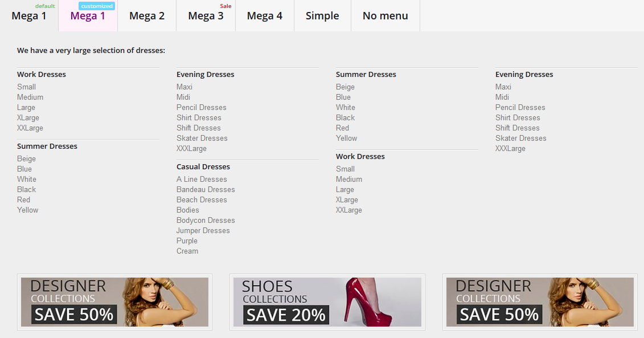Open Pencil Dresses in the second column
Image resolution: width=644 pixels, height=338 pixels.
tap(201, 107)
